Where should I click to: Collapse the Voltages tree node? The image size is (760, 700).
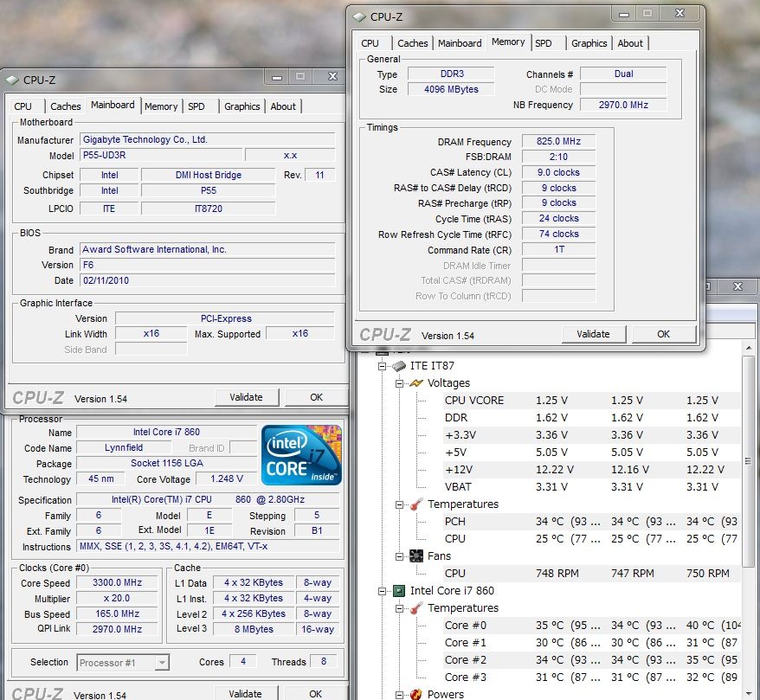[x=399, y=383]
